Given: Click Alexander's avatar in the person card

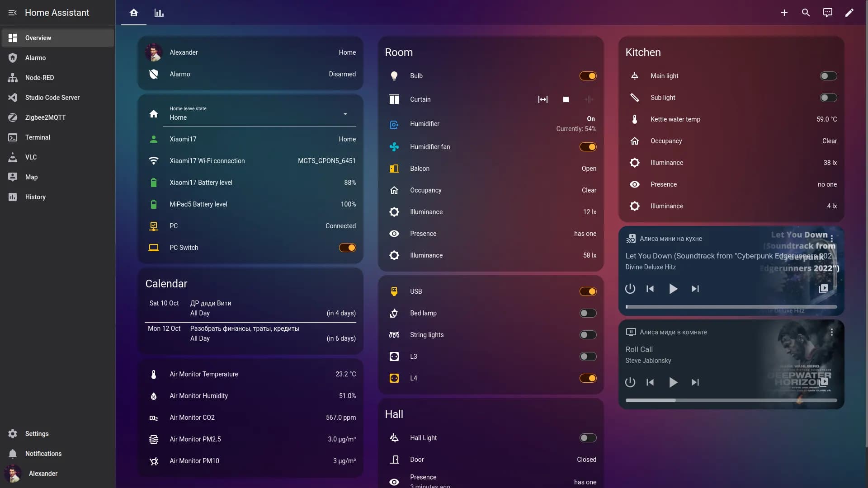Looking at the screenshot, I should (x=154, y=52).
